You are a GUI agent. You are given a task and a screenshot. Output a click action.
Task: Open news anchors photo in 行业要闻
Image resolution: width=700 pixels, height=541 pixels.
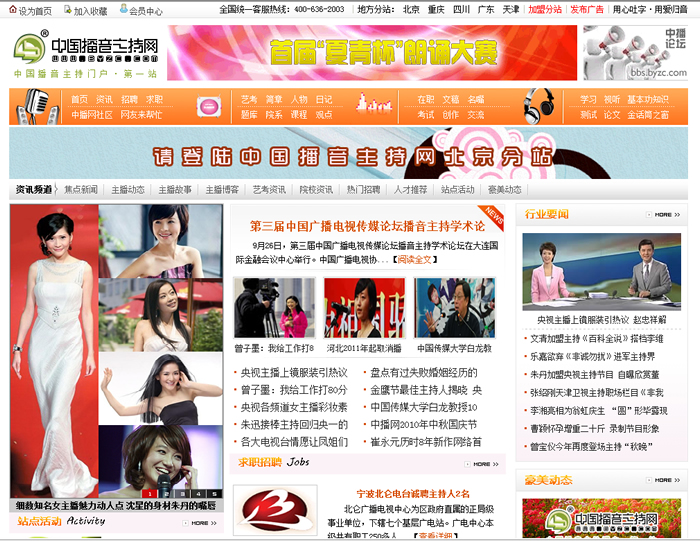[x=602, y=271]
